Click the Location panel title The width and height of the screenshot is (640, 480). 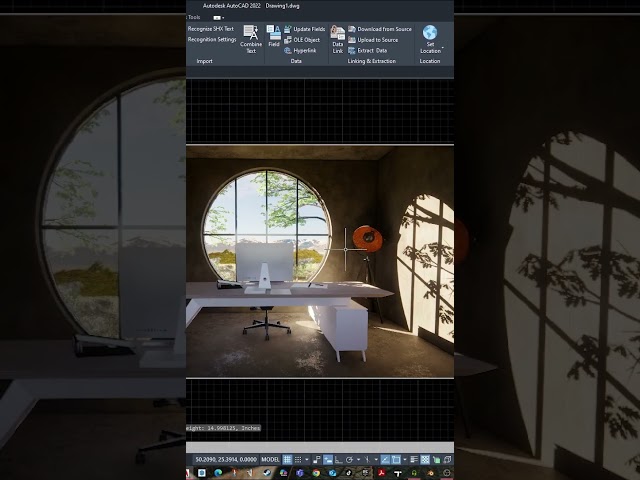point(430,61)
